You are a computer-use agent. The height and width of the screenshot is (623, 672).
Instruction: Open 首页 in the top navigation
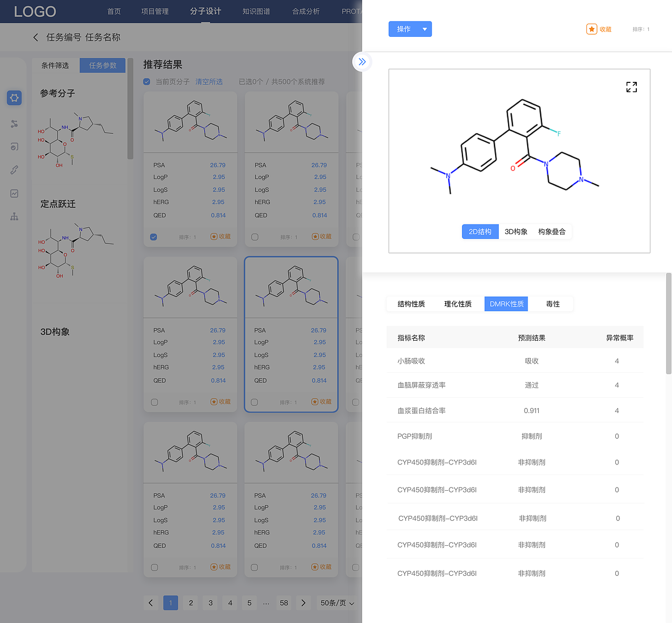pyautogui.click(x=114, y=12)
